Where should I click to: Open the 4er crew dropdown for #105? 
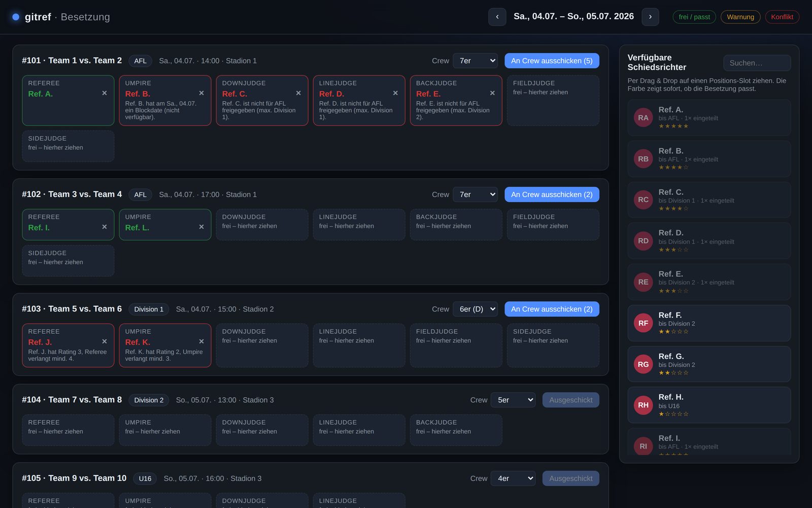click(x=513, y=479)
